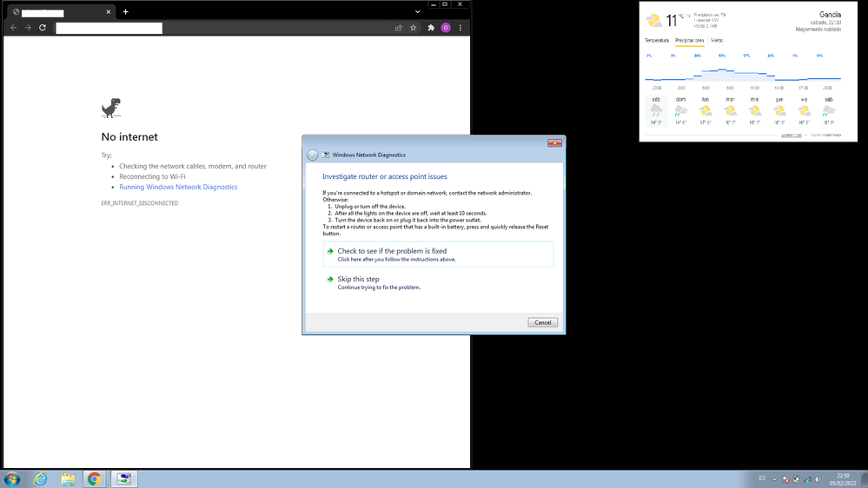The image size is (868, 488).
Task: Switch to the Temperatura weather tab
Action: tap(657, 41)
